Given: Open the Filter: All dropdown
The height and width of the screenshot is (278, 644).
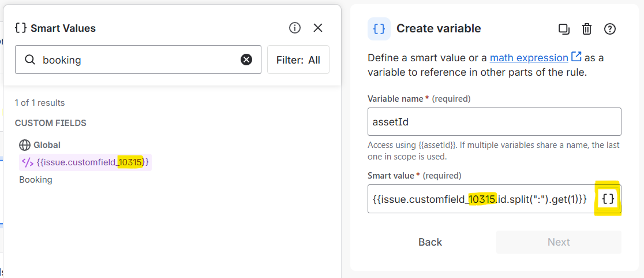Looking at the screenshot, I should (x=298, y=60).
